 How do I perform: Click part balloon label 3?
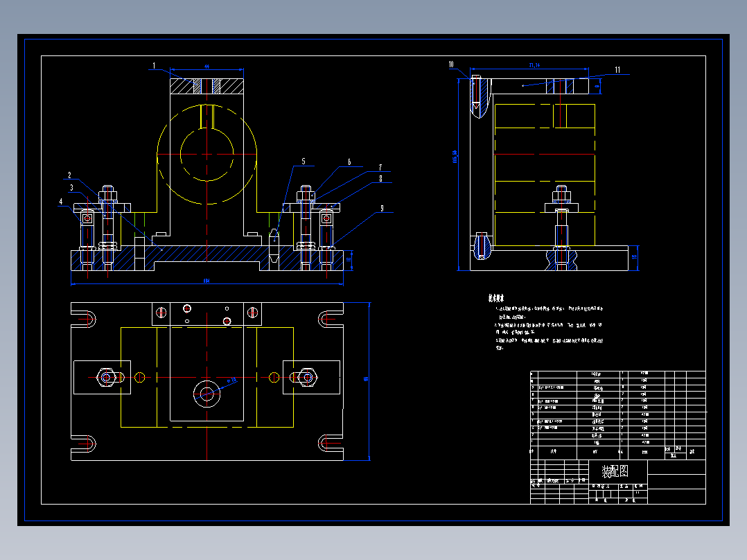[x=71, y=188]
